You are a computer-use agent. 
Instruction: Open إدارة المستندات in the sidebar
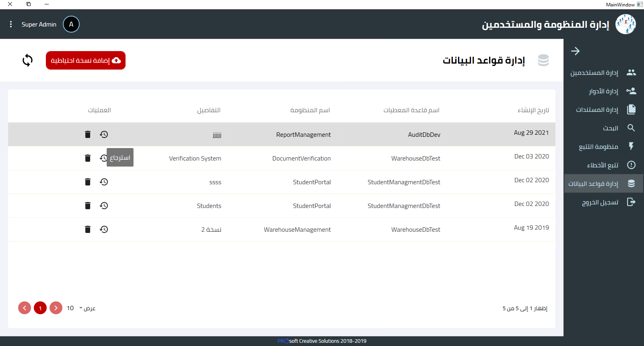[x=603, y=109]
